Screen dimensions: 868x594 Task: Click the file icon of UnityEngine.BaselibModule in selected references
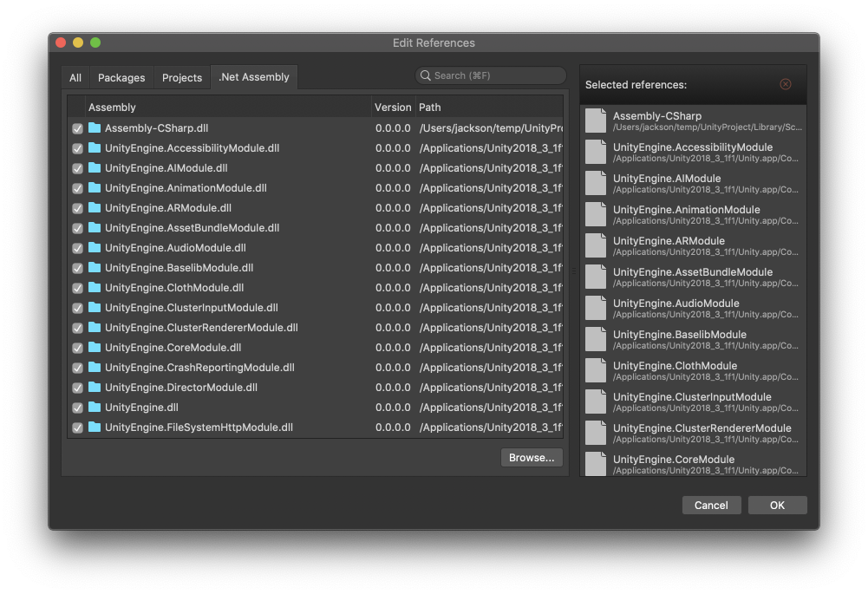[597, 339]
